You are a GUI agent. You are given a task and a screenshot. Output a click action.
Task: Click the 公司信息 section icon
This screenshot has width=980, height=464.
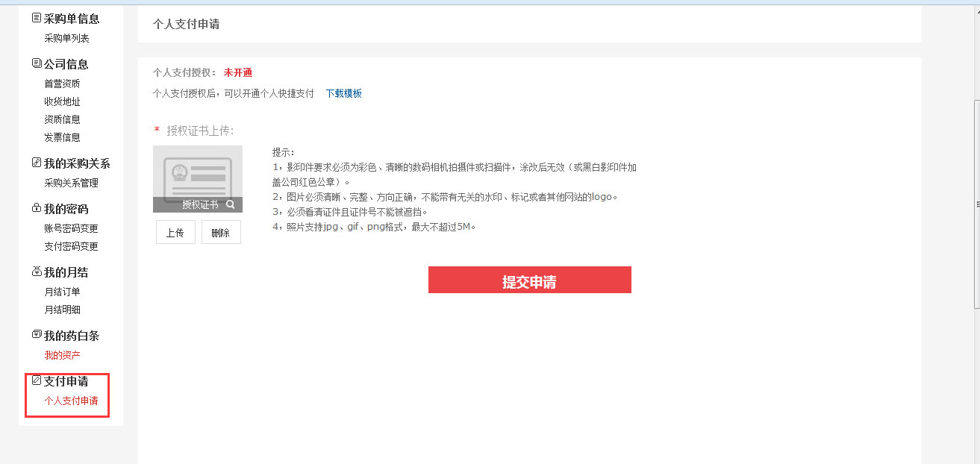click(37, 63)
